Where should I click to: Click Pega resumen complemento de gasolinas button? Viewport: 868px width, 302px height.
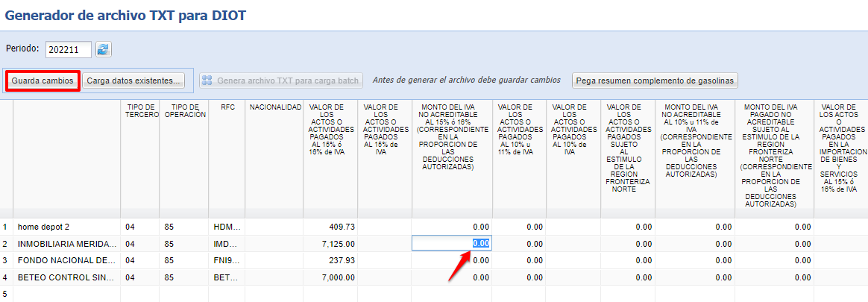point(654,80)
